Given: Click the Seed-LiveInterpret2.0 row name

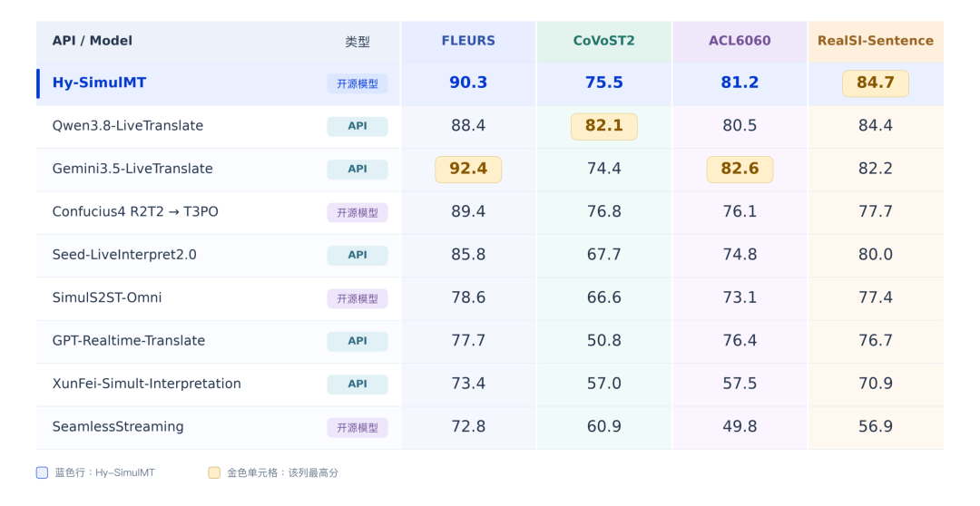Looking at the screenshot, I should (124, 255).
